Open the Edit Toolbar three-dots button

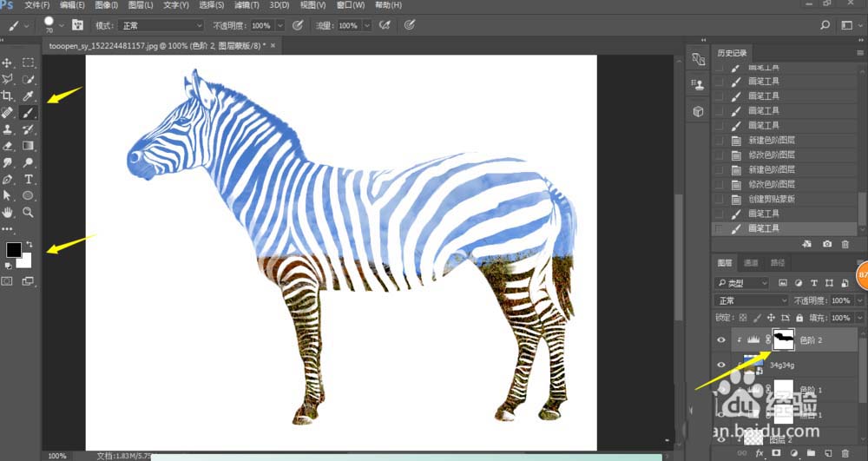pyautogui.click(x=7, y=228)
